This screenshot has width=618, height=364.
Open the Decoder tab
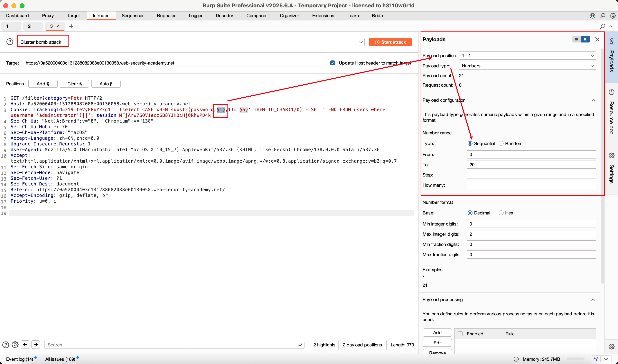[224, 16]
